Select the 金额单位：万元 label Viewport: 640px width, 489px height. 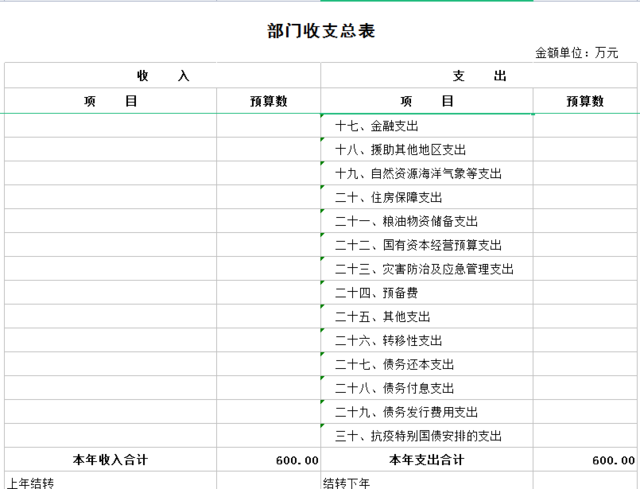577,53
